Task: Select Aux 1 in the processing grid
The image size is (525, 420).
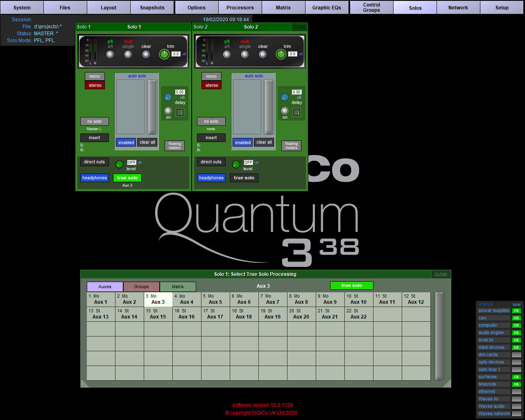Action: coord(101,299)
